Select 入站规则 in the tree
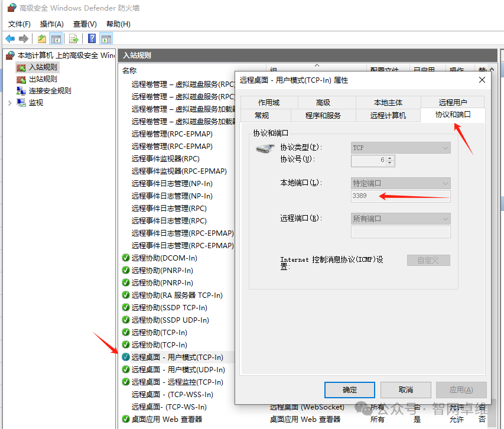Screen dimensions: 504x429 tap(43, 67)
